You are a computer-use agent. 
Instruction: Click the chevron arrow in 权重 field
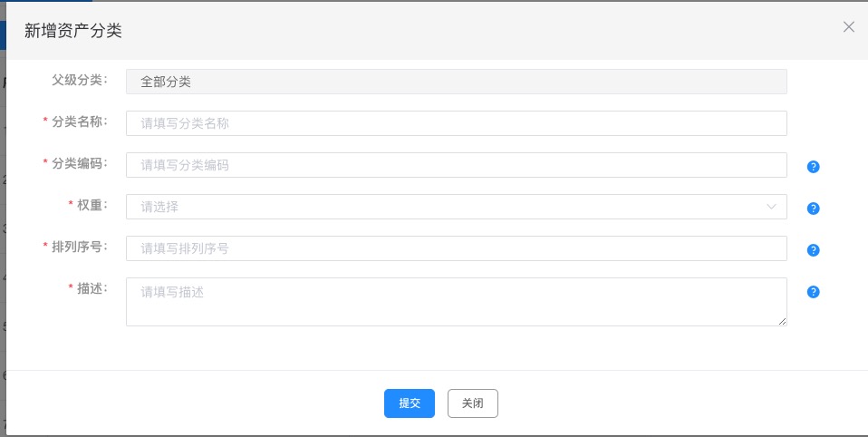(770, 207)
